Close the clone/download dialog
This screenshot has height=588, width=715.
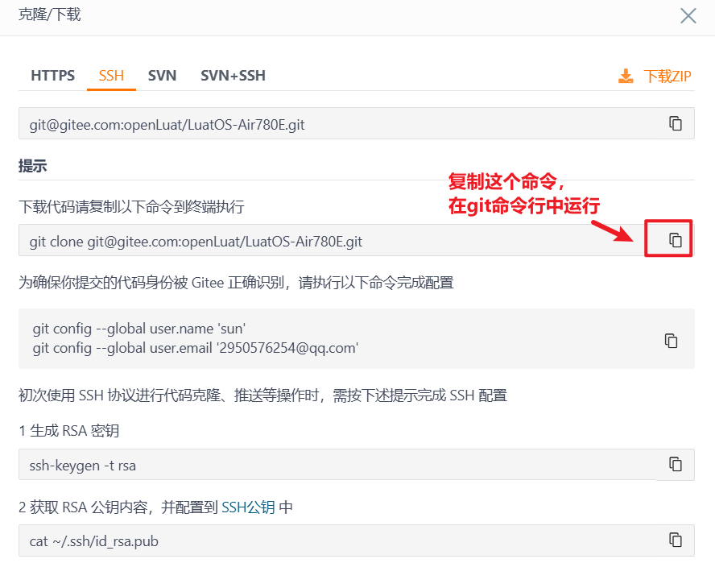pyautogui.click(x=688, y=15)
